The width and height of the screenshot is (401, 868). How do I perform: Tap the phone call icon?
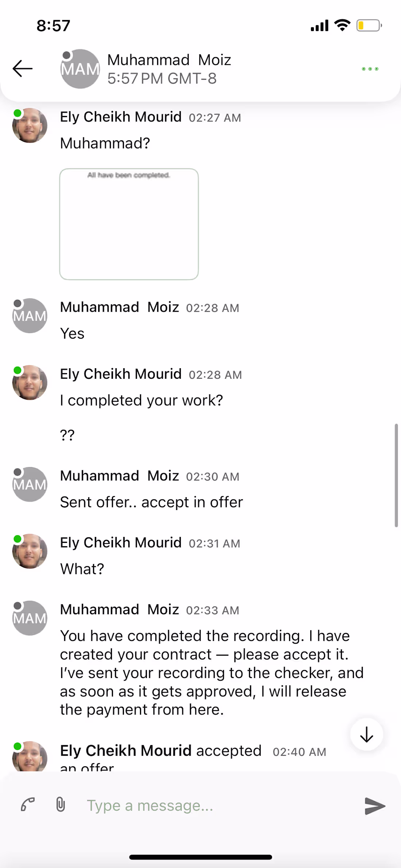click(28, 805)
